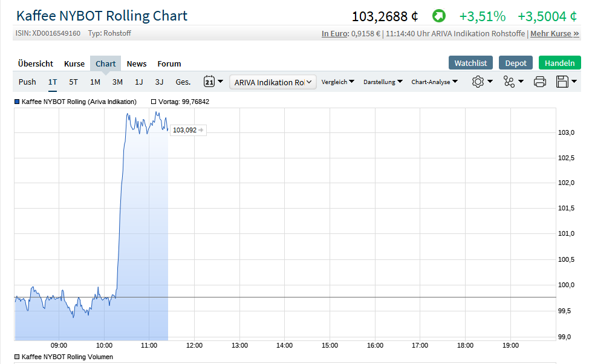
Task: Expand the ARIVA Indikation exchange dropdown
Action: tap(273, 82)
